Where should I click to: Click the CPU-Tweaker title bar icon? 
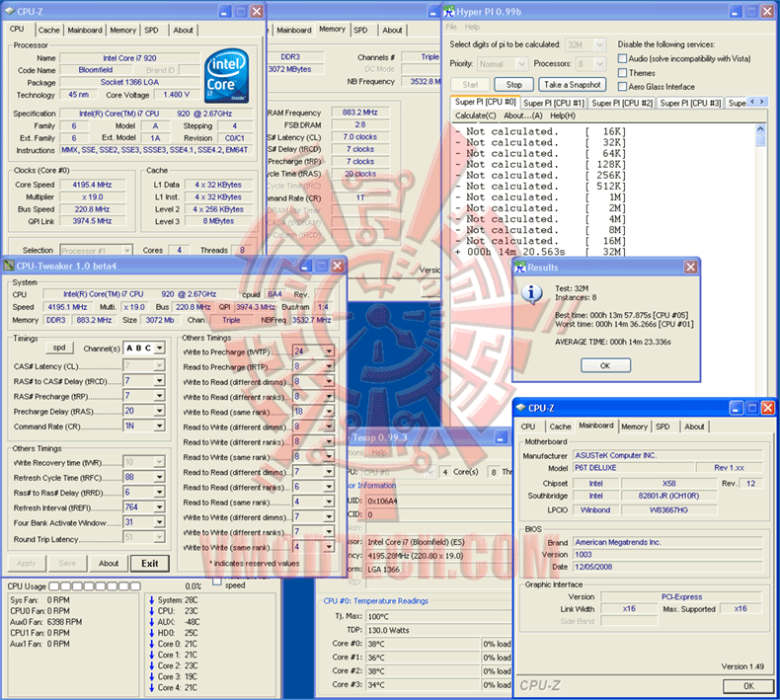coord(9,266)
